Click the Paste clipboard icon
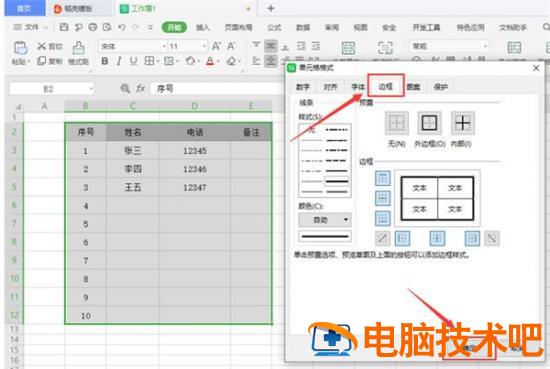Viewport: 550px width, 369px height. 20,48
